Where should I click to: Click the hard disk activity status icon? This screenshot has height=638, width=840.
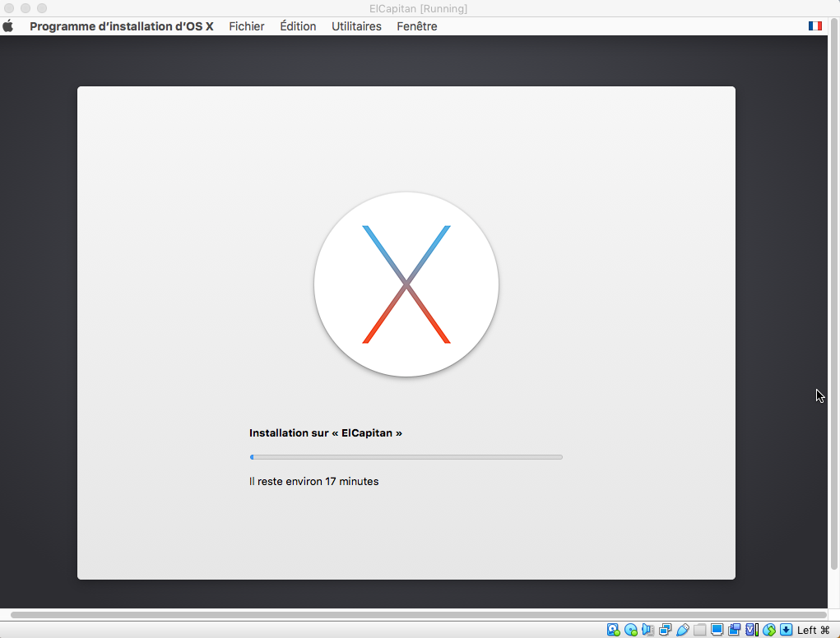614,630
